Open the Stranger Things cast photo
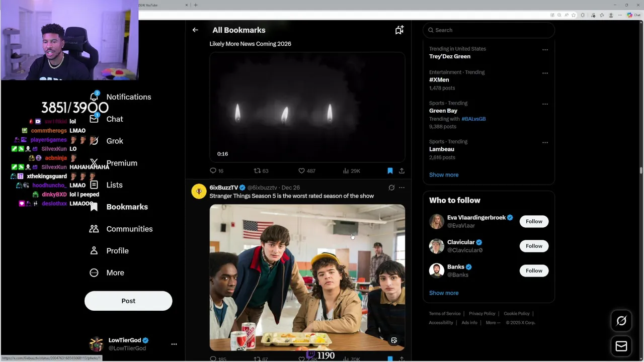Image resolution: width=644 pixels, height=362 pixels. pyautogui.click(x=307, y=277)
